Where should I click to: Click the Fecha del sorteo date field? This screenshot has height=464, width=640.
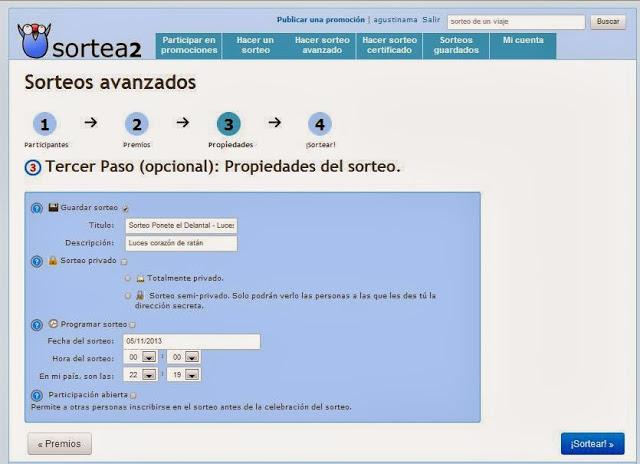tap(191, 341)
